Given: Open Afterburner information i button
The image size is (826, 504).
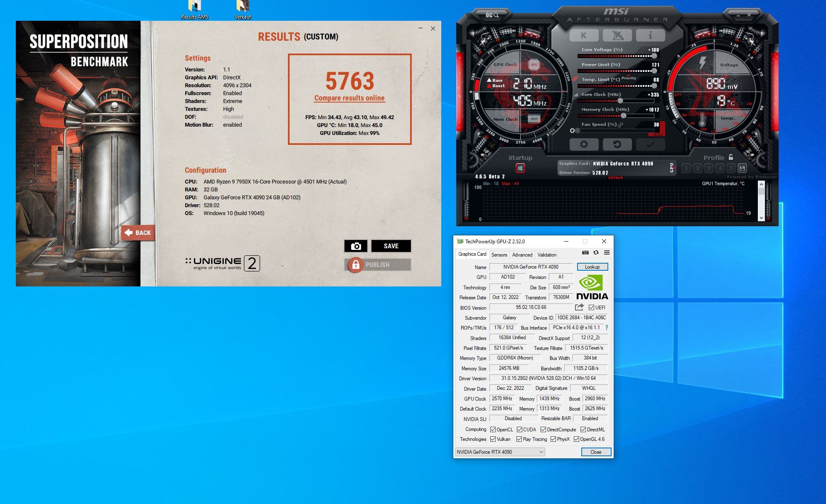Looking at the screenshot, I should [650, 35].
